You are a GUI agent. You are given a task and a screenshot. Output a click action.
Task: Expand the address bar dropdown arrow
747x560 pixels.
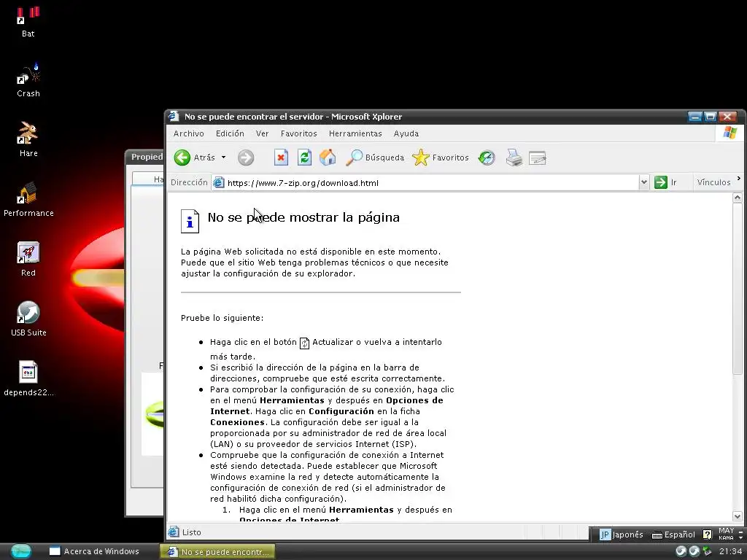[643, 182]
